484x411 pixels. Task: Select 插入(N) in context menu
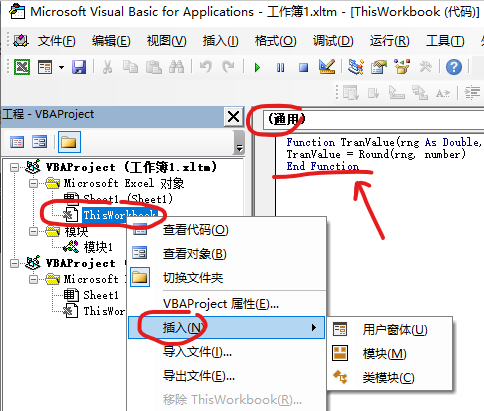tap(227, 328)
